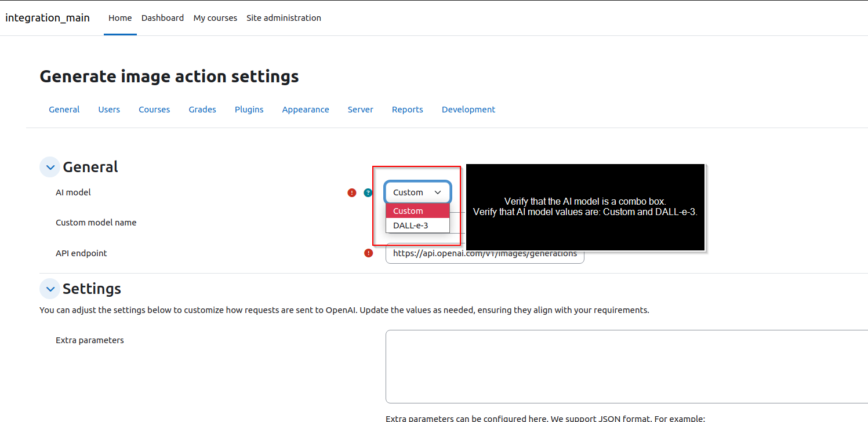Screen dimensions: 868x422
Task: Switch to the Appearance admin tab
Action: point(306,110)
